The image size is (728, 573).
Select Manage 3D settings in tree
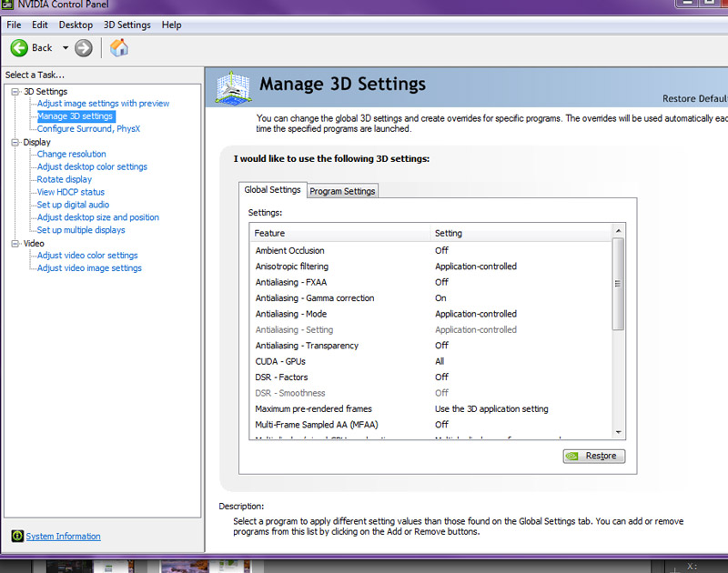click(75, 116)
